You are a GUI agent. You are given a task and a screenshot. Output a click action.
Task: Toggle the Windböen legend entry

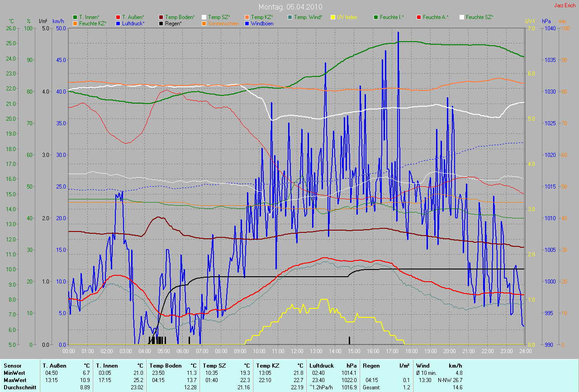pos(262,24)
